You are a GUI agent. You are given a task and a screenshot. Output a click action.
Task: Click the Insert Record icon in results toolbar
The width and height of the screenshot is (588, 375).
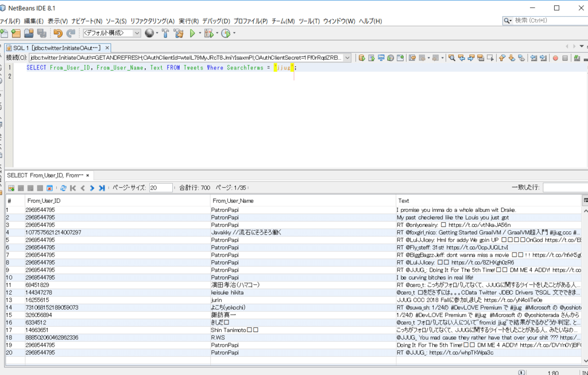11,188
